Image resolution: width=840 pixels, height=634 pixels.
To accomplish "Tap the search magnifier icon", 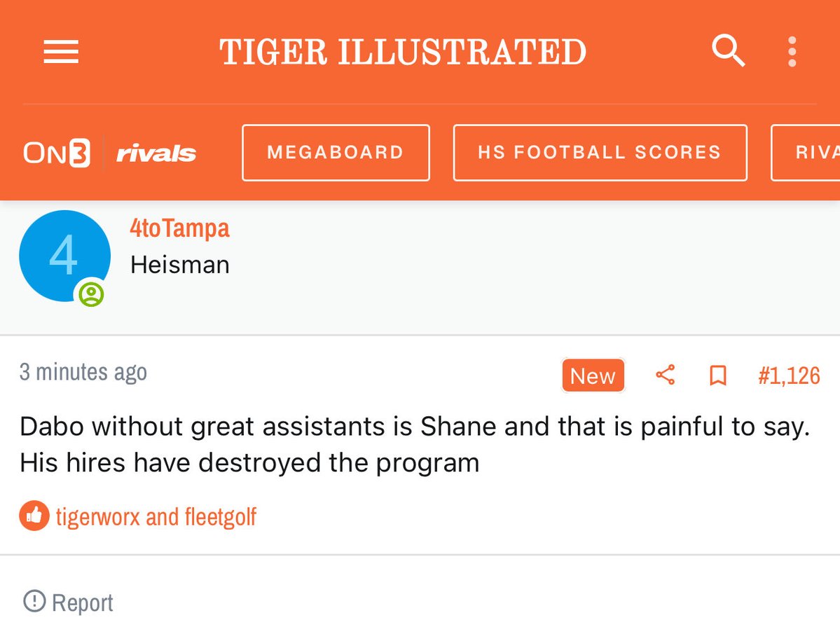I will pyautogui.click(x=728, y=51).
